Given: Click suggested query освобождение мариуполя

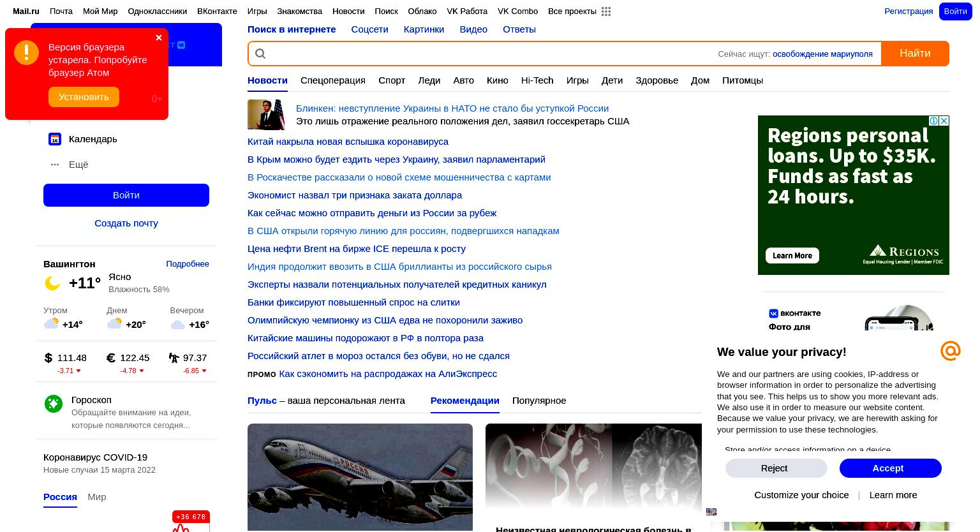Looking at the screenshot, I should click(x=822, y=54).
